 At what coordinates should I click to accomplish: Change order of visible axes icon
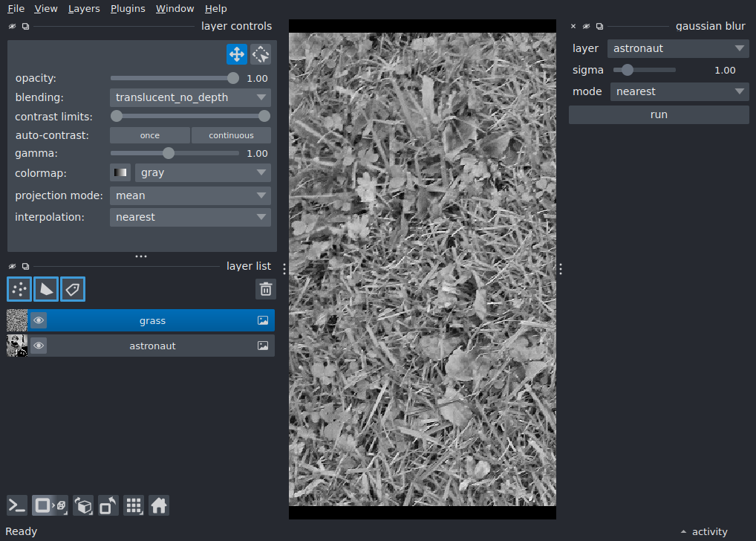click(x=83, y=506)
